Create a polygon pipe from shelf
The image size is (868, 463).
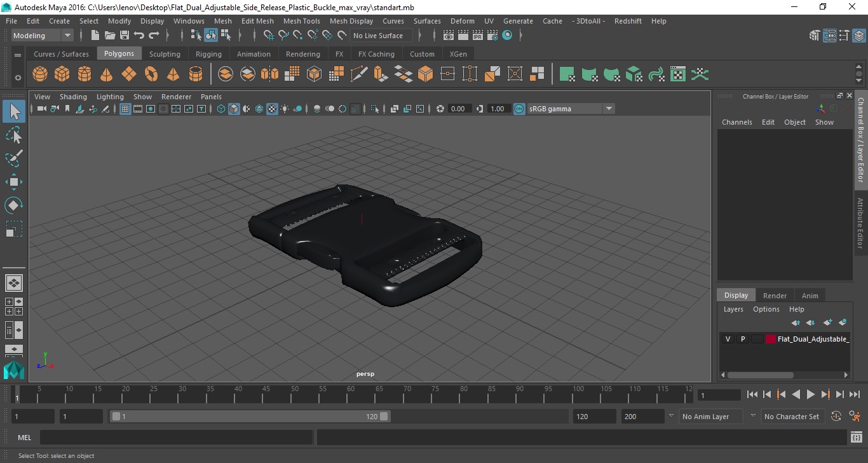tap(196, 74)
